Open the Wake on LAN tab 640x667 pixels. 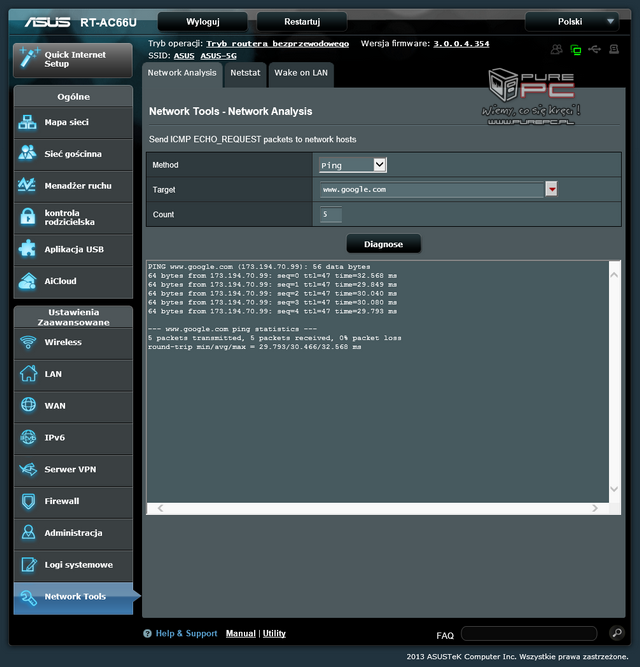[301, 73]
